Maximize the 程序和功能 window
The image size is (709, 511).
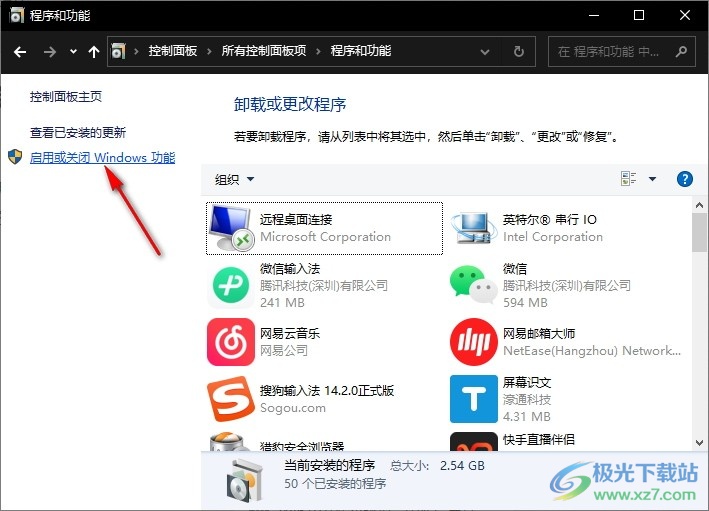[639, 15]
